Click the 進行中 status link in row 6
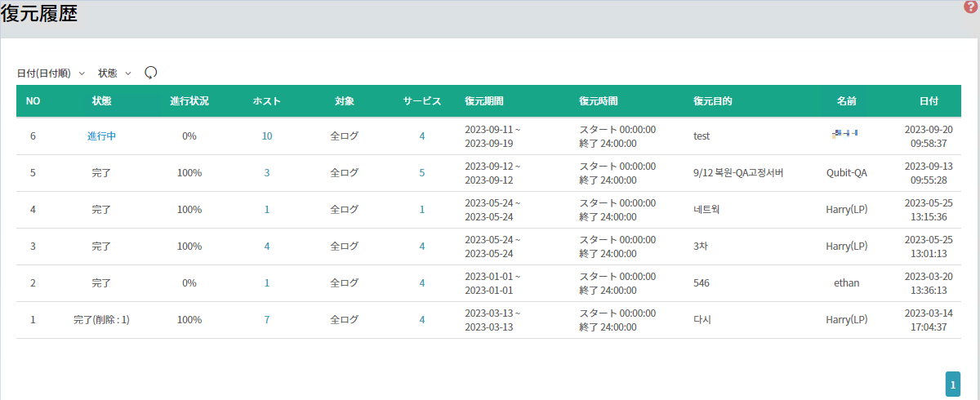 coord(101,136)
